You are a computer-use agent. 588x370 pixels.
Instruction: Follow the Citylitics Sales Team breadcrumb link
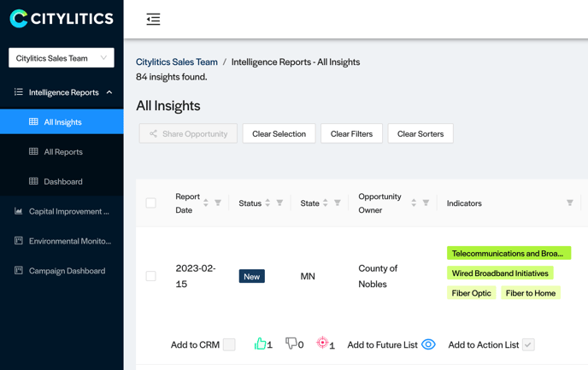(x=177, y=62)
